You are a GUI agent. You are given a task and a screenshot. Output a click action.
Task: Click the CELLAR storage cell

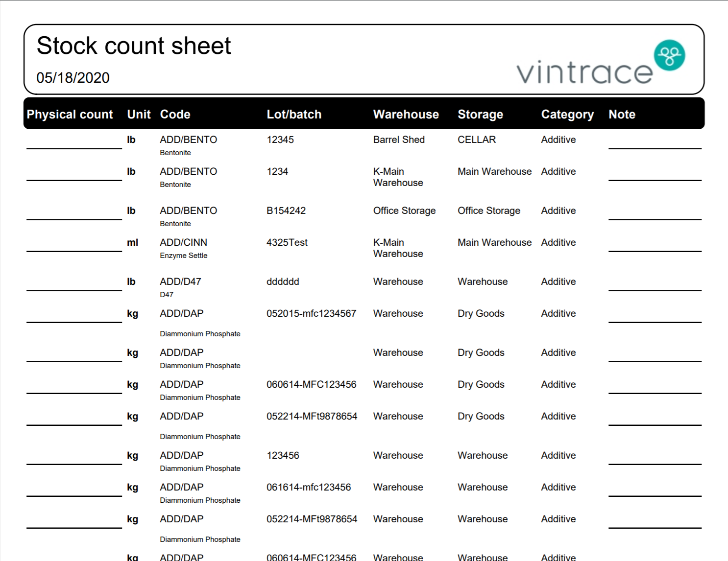click(477, 140)
